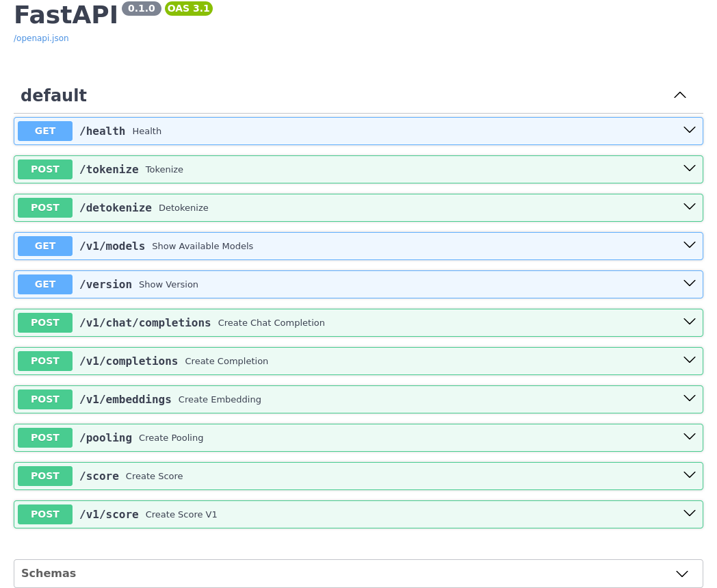Screen dimensions: 717x588
Task: Expand the /detokenize endpoint chevron
Action: pos(690,207)
